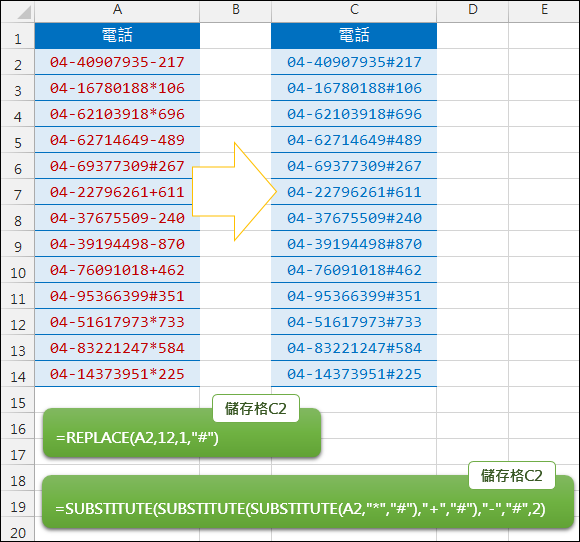Click the 電話 header in column C
The image size is (580, 542).
point(354,36)
